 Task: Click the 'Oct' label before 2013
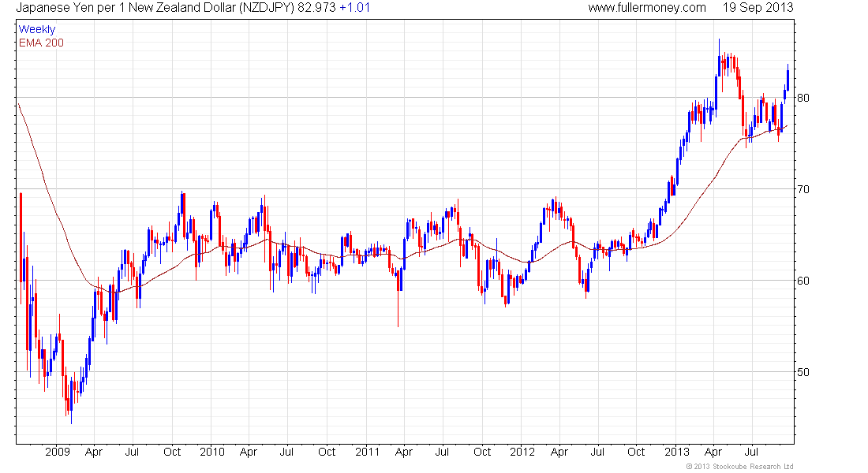click(636, 452)
